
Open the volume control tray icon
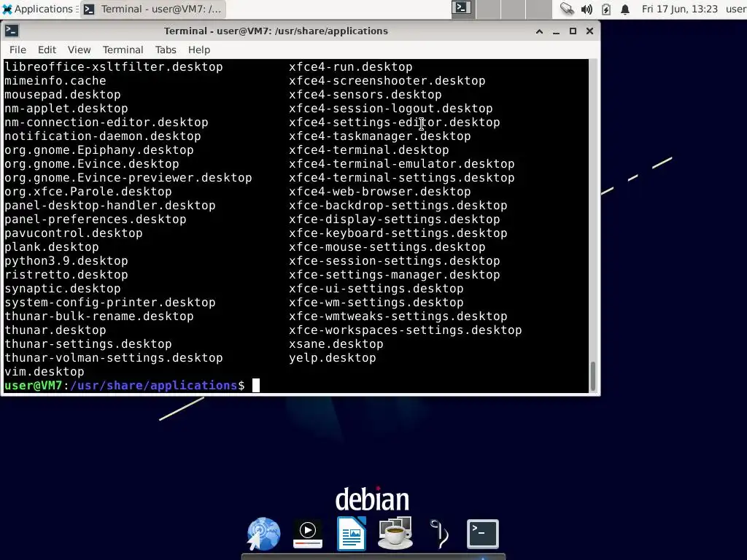pyautogui.click(x=587, y=9)
